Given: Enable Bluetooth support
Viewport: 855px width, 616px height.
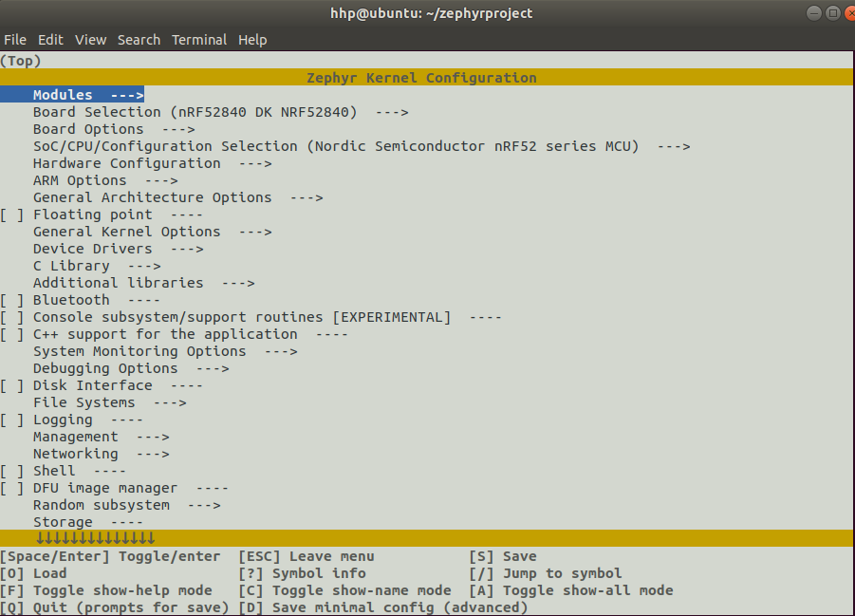Looking at the screenshot, I should [x=12, y=299].
